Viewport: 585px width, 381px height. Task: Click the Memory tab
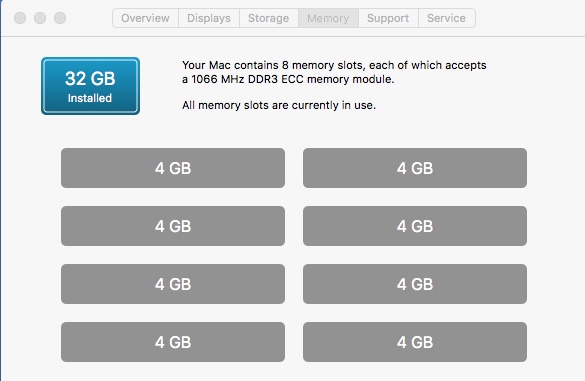tap(328, 18)
